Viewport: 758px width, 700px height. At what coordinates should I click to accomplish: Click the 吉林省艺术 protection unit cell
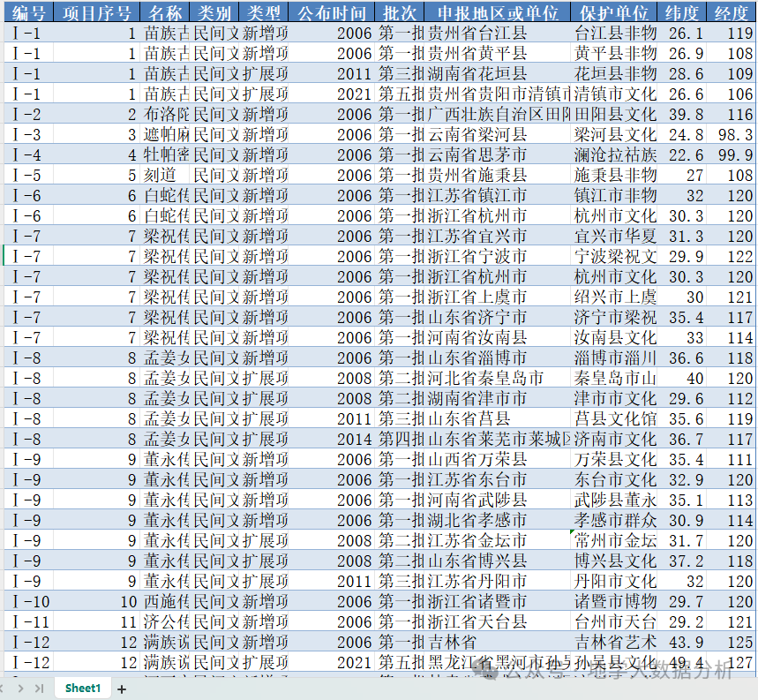tap(613, 642)
